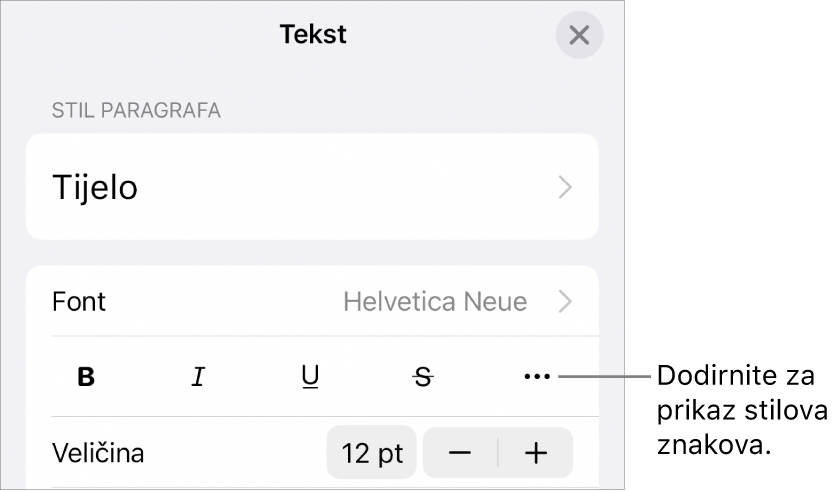Viewport: 838px width, 491px height.
Task: Toggle bold text formatting
Action: [x=87, y=377]
